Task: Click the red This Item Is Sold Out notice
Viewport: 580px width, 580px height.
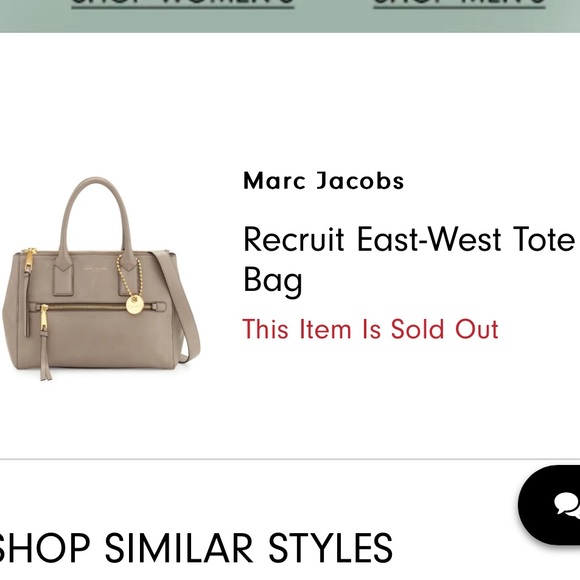Action: 371,329
